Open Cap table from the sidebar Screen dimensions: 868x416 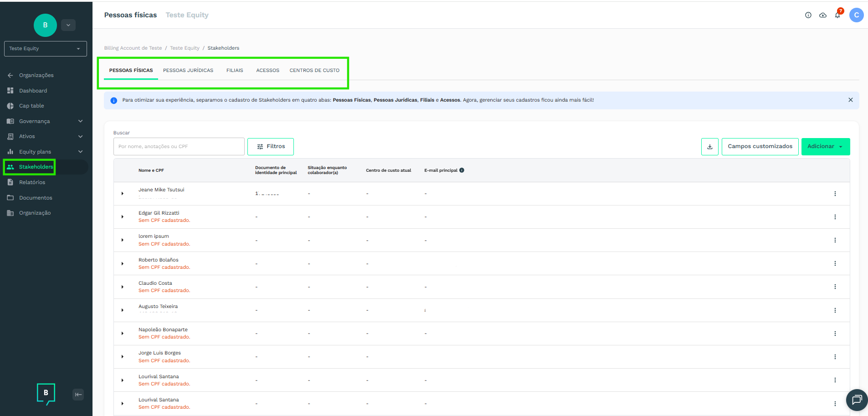click(31, 106)
